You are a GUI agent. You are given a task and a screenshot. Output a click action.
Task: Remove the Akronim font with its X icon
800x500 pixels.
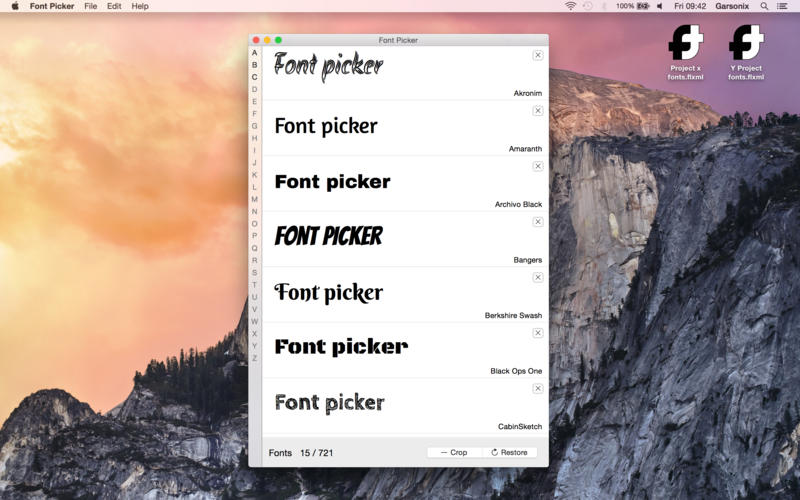(x=538, y=55)
